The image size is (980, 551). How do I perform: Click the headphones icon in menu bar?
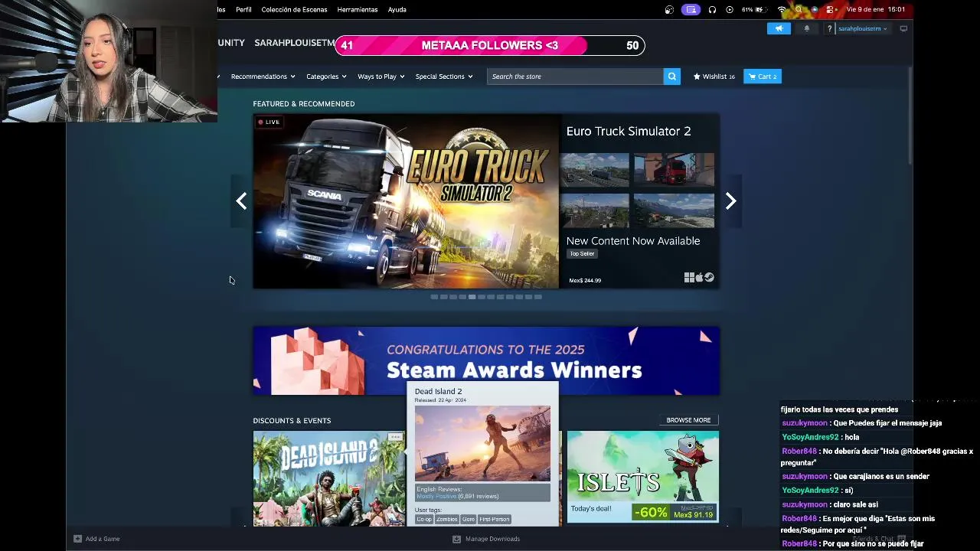point(712,10)
